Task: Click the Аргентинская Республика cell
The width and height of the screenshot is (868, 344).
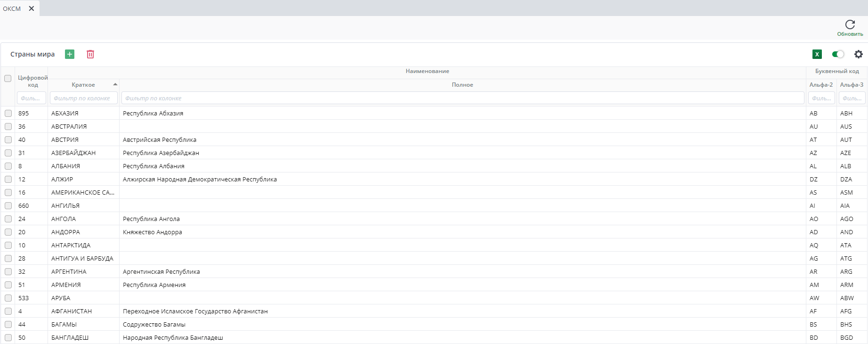Action: tap(463, 271)
